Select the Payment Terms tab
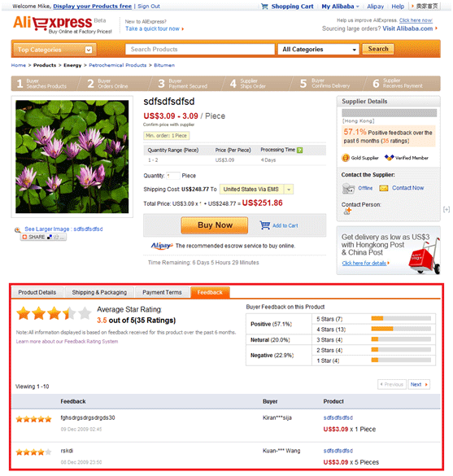Screen dimensions: 453x476 tap(162, 292)
